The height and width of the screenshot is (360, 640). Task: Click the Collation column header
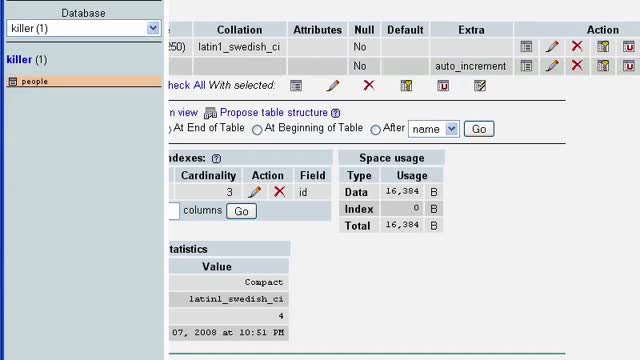coord(240,30)
